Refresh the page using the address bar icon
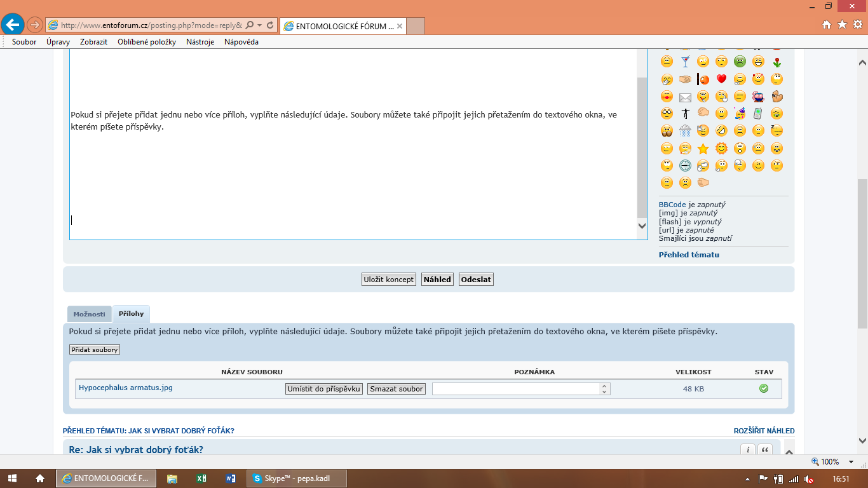Viewport: 868px width, 488px height. click(x=271, y=25)
